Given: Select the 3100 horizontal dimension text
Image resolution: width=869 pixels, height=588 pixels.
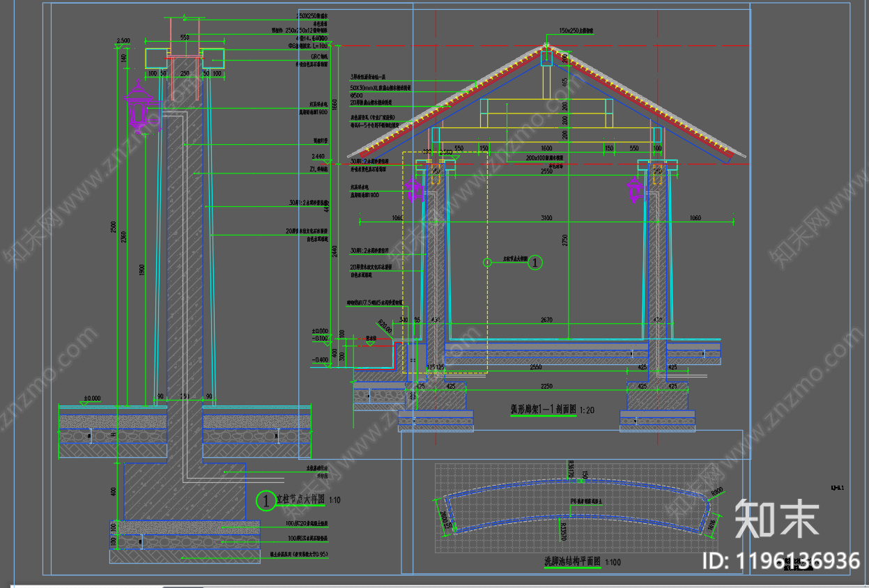Looking at the screenshot, I should (546, 218).
